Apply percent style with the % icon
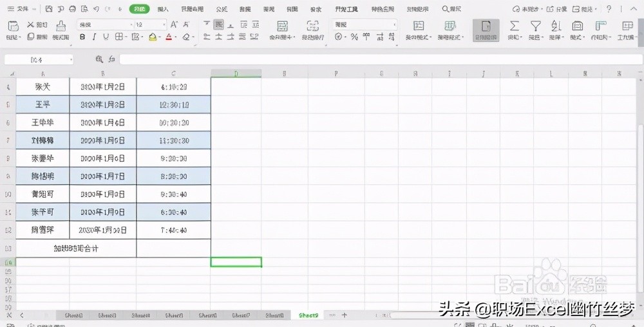 pos(354,37)
